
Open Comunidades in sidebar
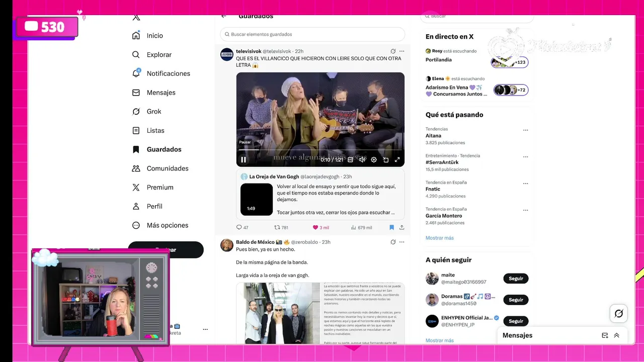(x=160, y=168)
